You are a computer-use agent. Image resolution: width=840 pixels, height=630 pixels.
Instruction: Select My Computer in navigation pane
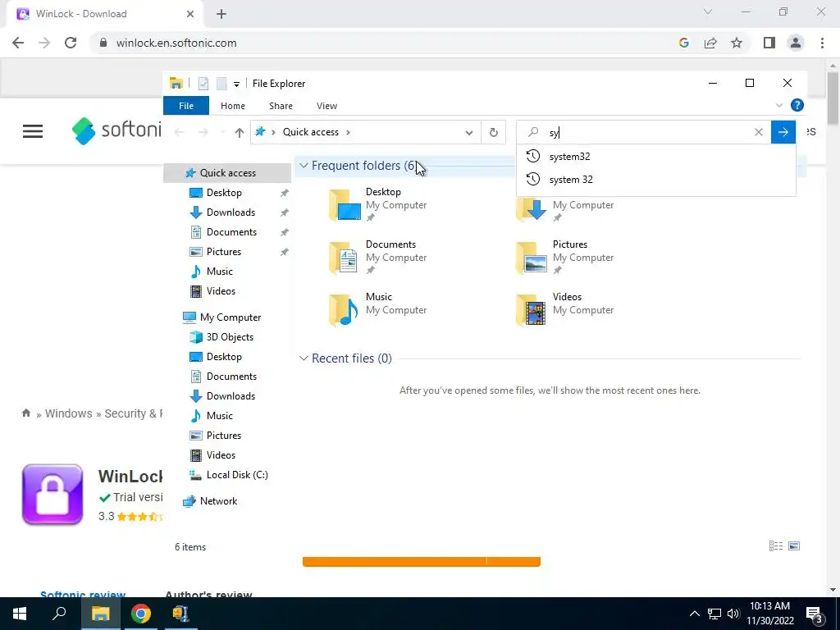coord(230,317)
